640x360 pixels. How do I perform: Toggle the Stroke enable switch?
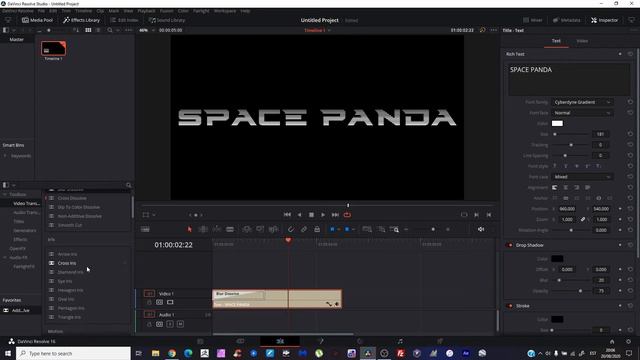509,306
